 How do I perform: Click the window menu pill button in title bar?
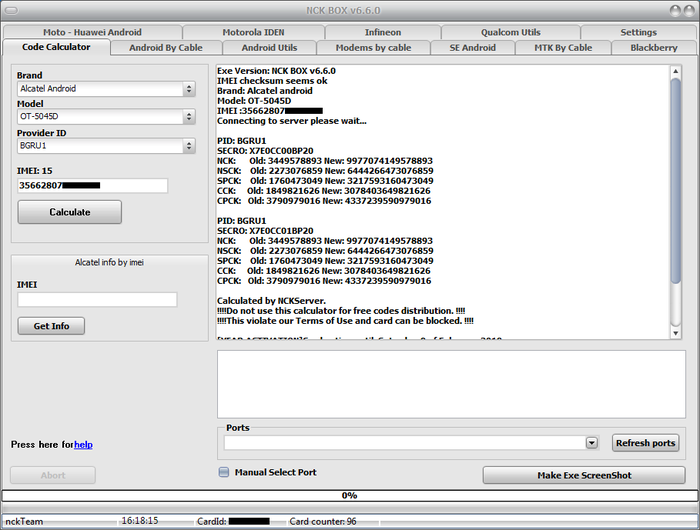(12, 10)
